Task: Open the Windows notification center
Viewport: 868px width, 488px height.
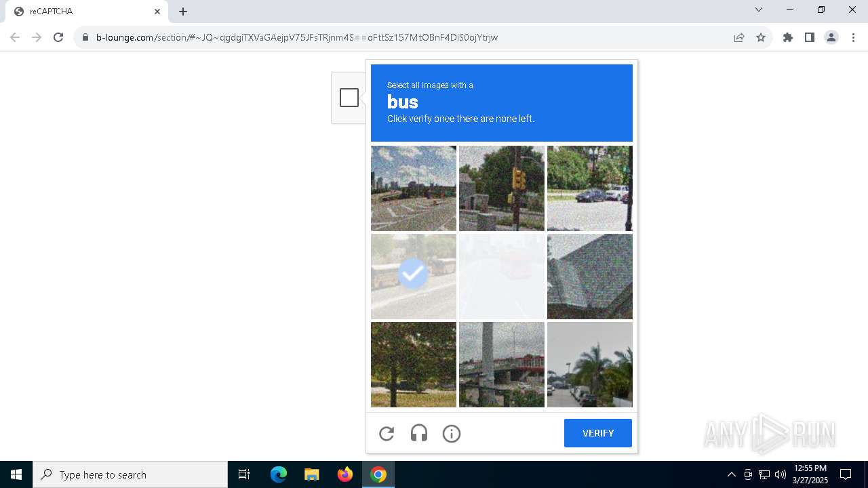Action: click(x=846, y=474)
